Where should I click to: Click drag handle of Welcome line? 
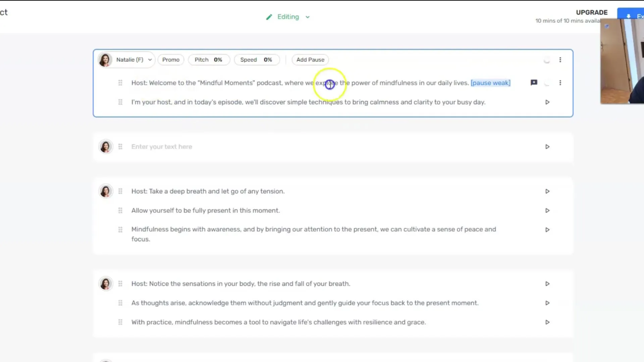tap(120, 83)
